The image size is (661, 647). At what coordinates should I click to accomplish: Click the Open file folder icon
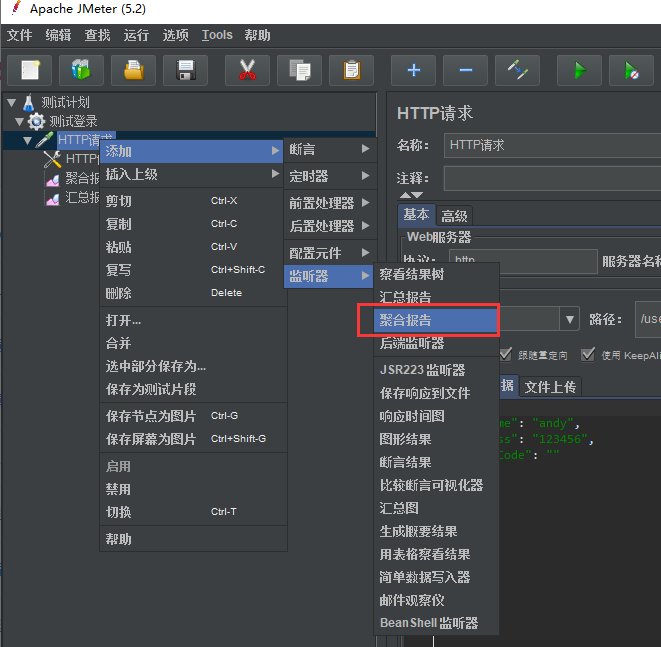(x=133, y=71)
